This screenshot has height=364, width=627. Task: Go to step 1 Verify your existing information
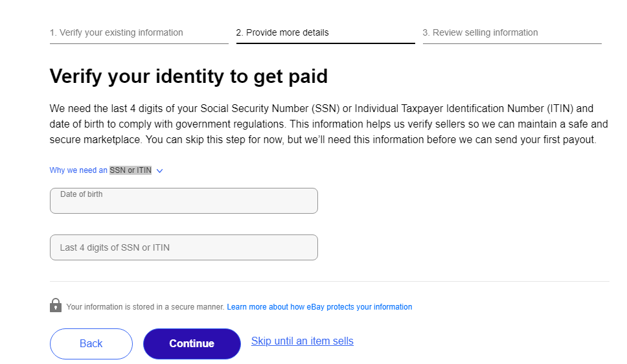click(x=117, y=32)
